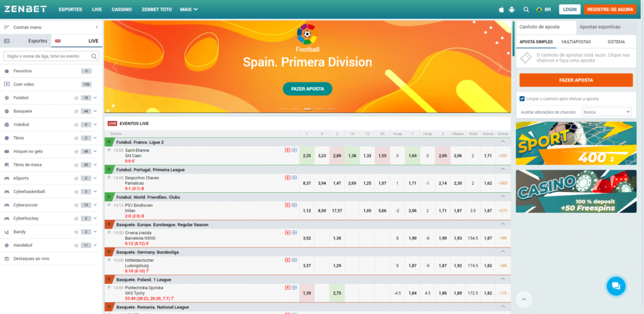Open the Android app download icon
This screenshot has height=314, width=644.
pos(512,9)
